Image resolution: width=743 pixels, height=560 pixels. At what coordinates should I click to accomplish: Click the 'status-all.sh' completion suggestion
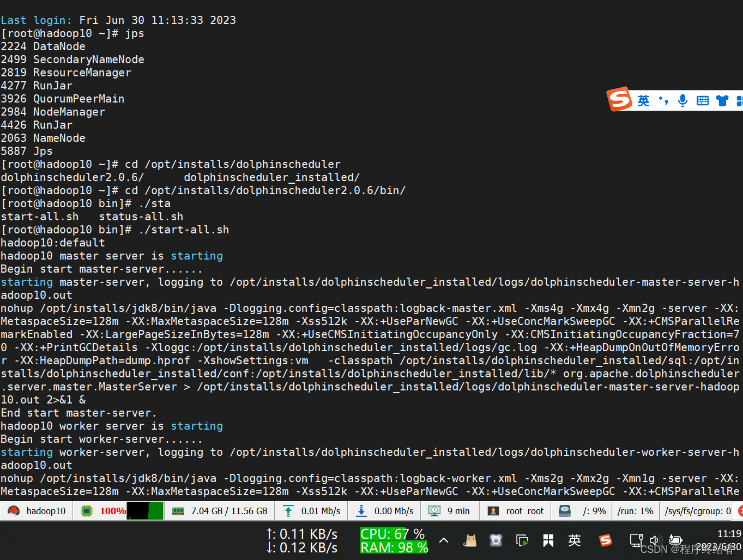pyautogui.click(x=141, y=216)
